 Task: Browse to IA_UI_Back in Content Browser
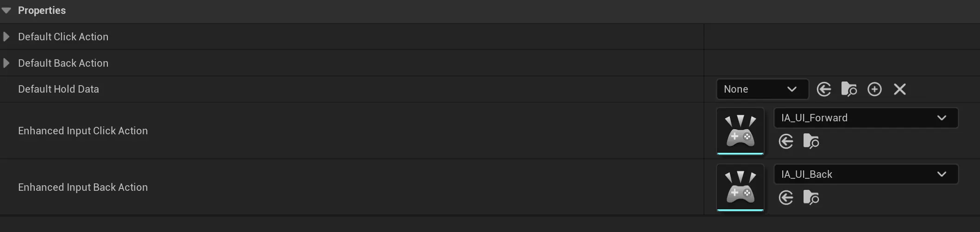point(811,198)
